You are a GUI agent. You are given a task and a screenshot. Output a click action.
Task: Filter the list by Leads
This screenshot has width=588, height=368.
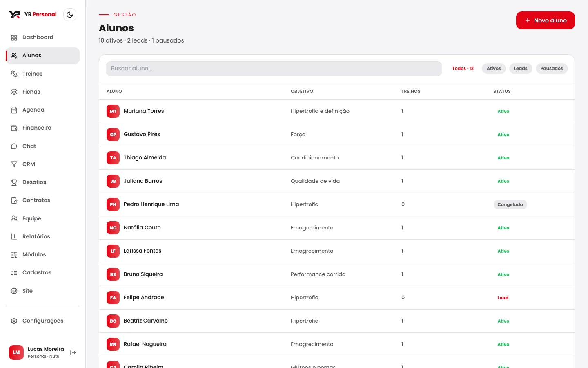[x=521, y=69]
